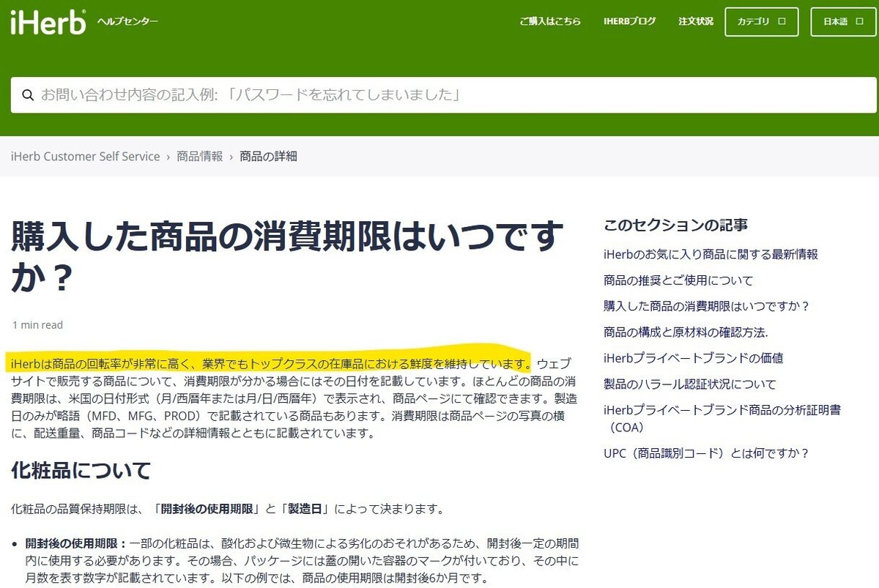Image resolution: width=879 pixels, height=588 pixels.
Task: Click the iHerb Customer Self Service breadcrumb
Action: click(x=86, y=156)
